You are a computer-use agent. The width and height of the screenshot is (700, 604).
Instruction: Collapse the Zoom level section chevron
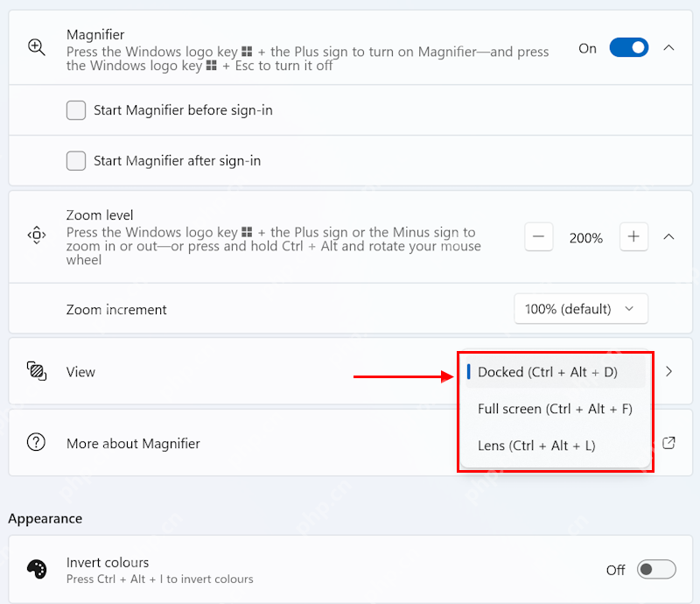[x=668, y=236]
